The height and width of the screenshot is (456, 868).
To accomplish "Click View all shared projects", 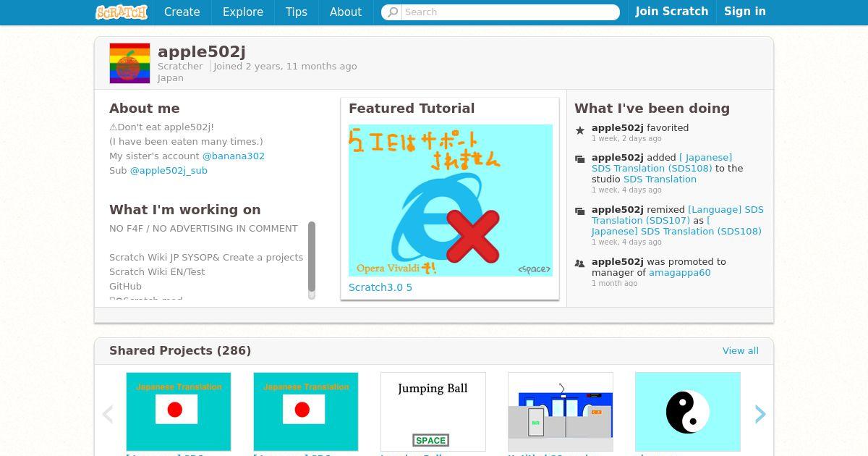I will [x=741, y=351].
